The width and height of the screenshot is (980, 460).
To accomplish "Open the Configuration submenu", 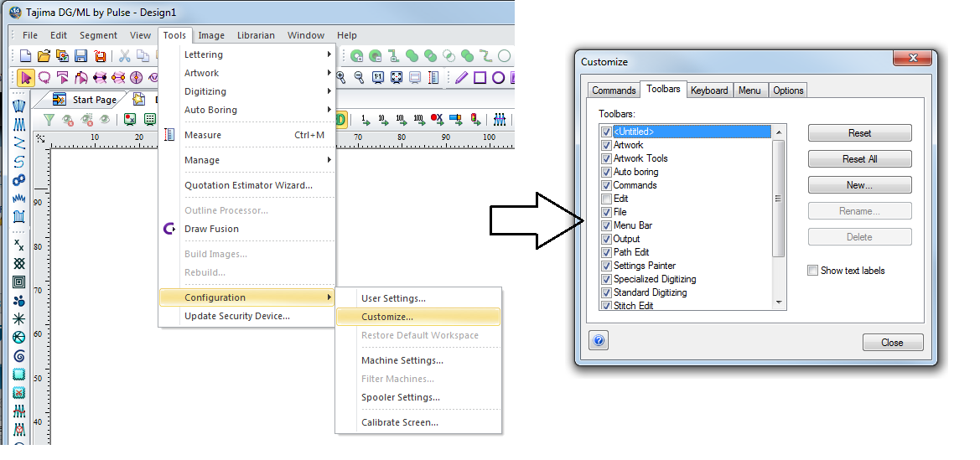I will point(246,297).
